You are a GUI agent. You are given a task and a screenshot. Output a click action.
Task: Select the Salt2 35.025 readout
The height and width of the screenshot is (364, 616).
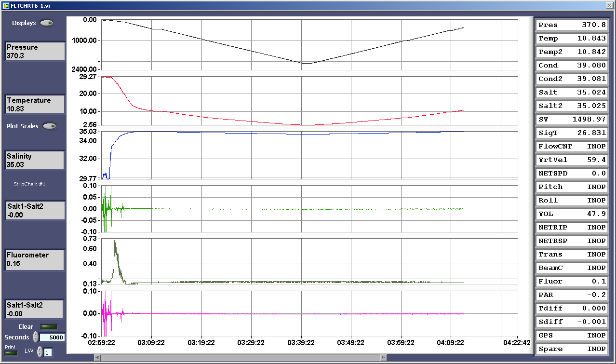[572, 106]
